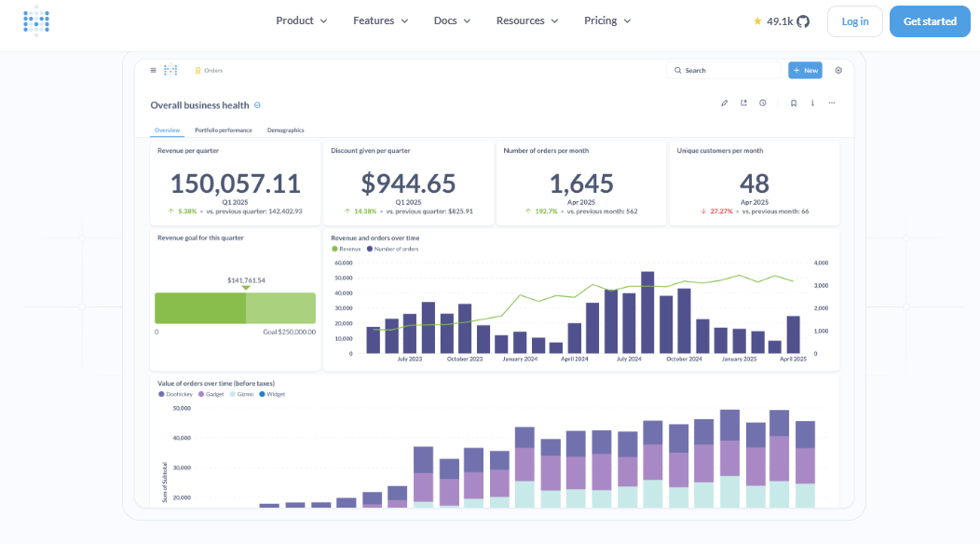
Task: Expand the Features dropdown menu
Action: 381,20
